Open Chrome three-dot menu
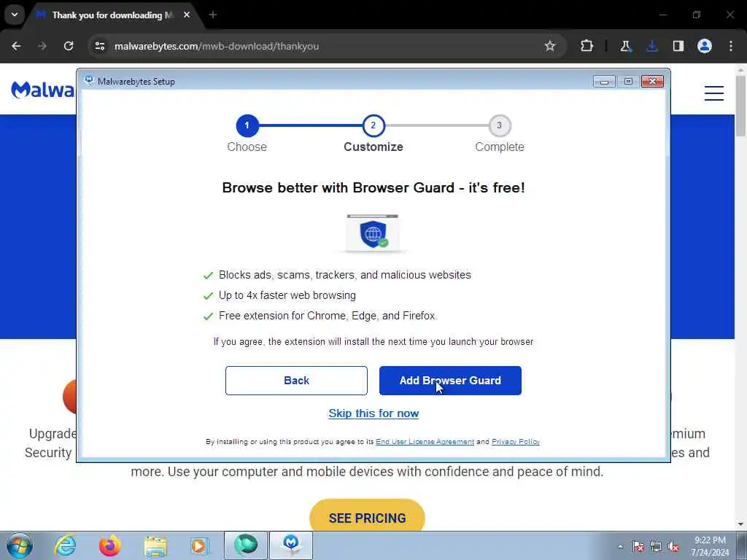 [731, 46]
